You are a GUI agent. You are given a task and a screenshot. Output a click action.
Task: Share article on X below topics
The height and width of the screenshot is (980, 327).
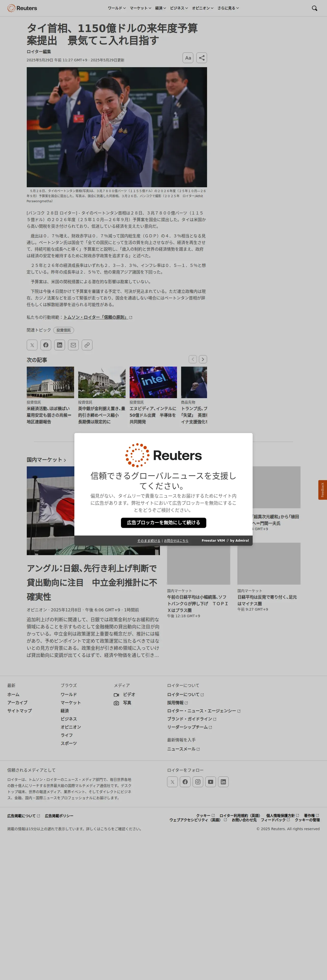point(32,345)
